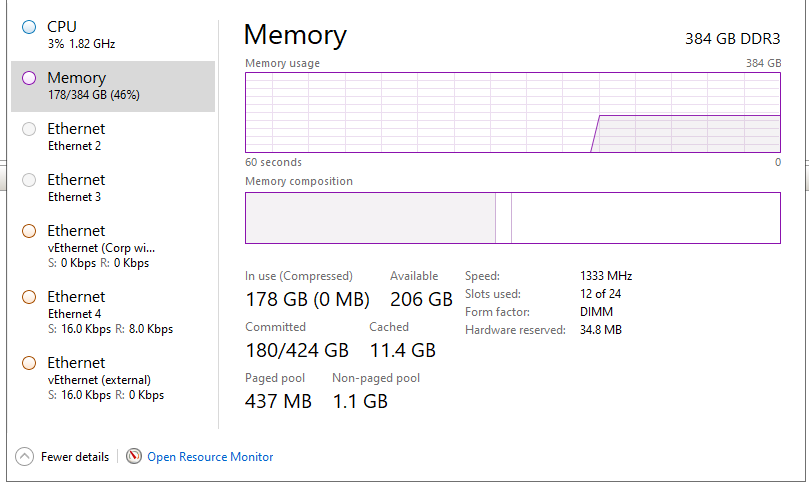Select the CPU performance entry

point(110,34)
